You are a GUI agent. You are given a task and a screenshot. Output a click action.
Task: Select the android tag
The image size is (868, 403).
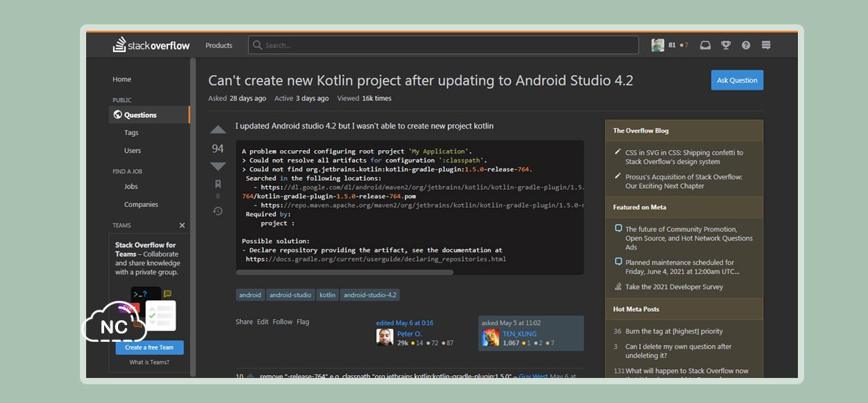(250, 295)
